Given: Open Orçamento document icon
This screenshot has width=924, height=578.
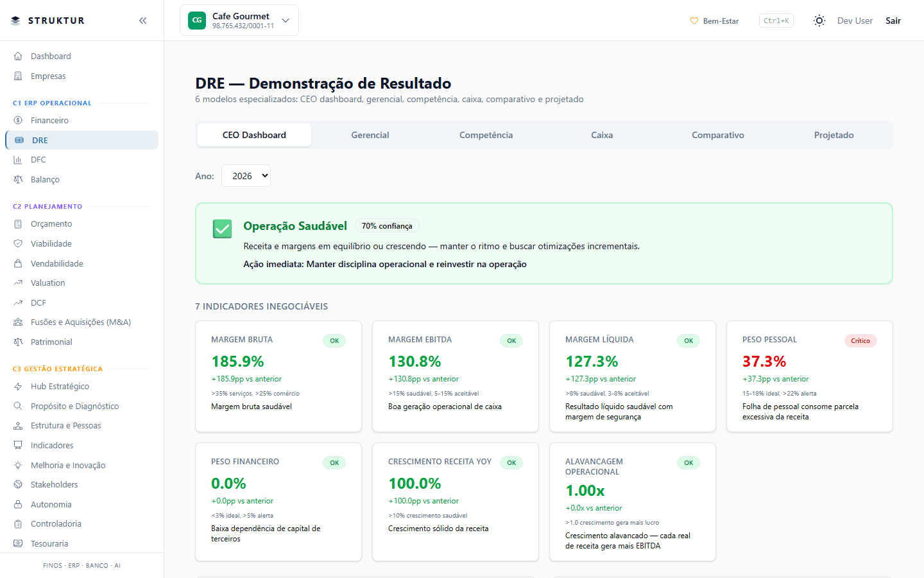Looking at the screenshot, I should click(18, 223).
